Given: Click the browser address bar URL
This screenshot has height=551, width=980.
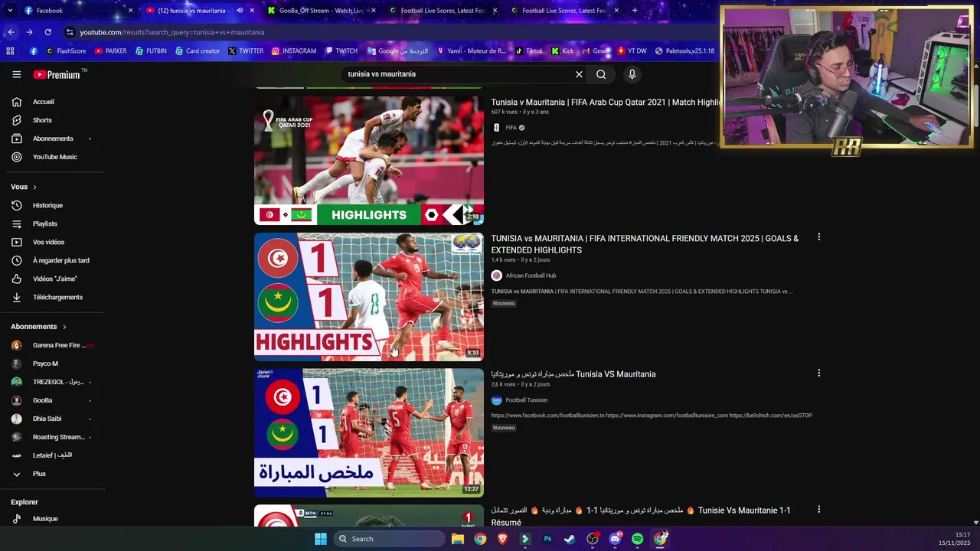Looking at the screenshot, I should 171,32.
